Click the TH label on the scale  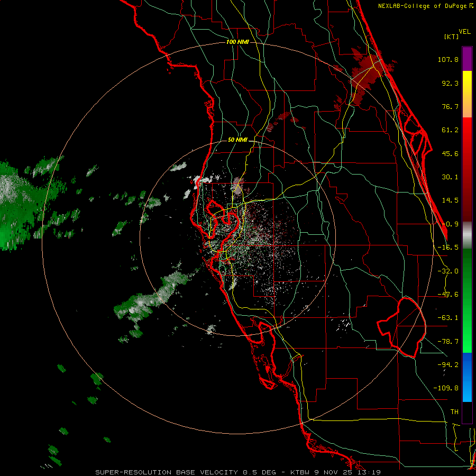pos(454,412)
